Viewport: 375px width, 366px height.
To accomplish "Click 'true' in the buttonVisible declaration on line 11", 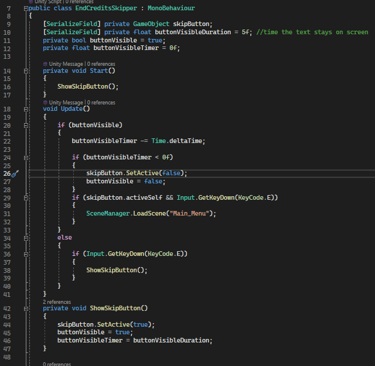I will 155,40.
